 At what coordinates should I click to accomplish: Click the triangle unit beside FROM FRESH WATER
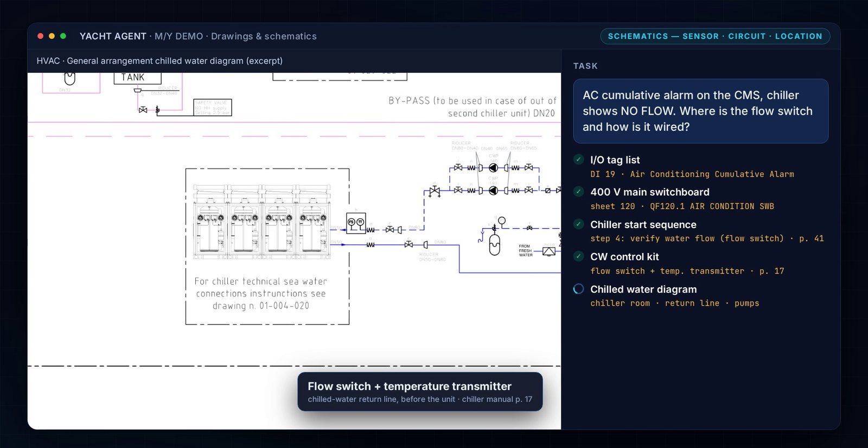549,251
